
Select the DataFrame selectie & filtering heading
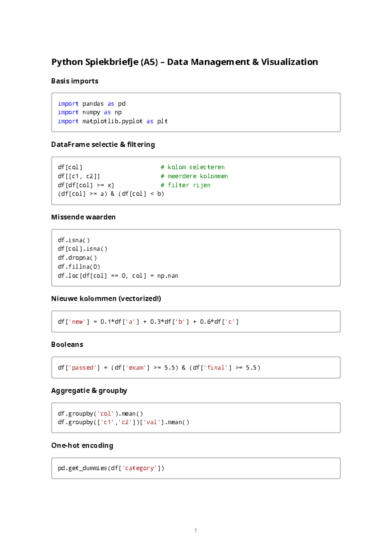[103, 144]
